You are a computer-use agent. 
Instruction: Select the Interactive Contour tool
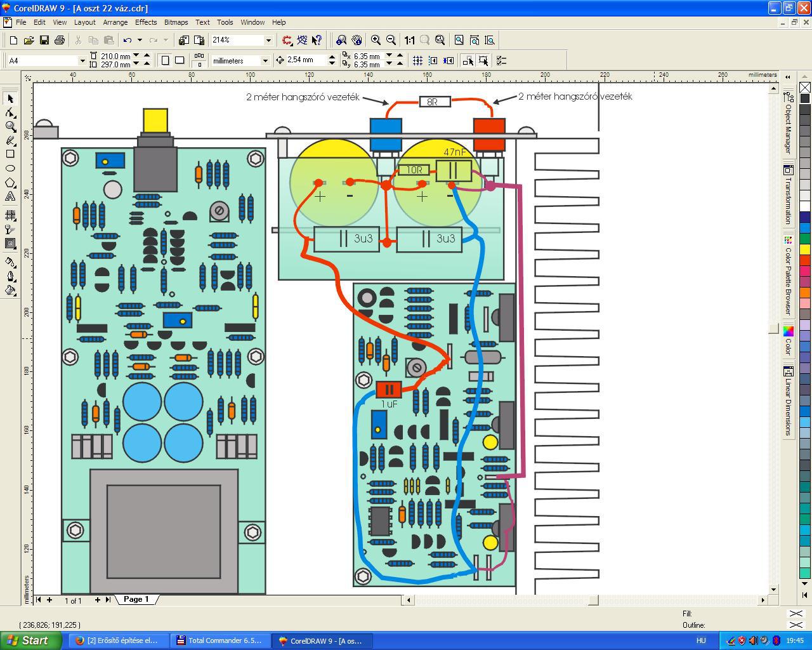click(10, 243)
